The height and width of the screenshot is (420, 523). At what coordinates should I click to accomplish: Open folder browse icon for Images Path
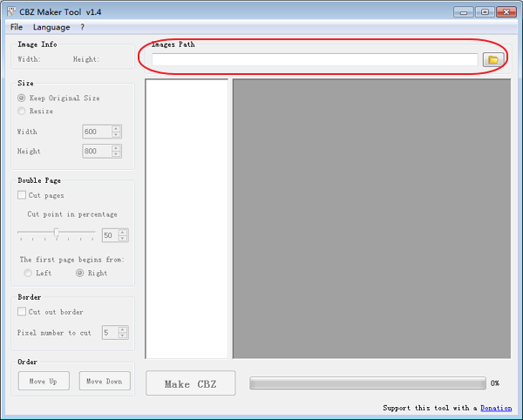point(493,59)
